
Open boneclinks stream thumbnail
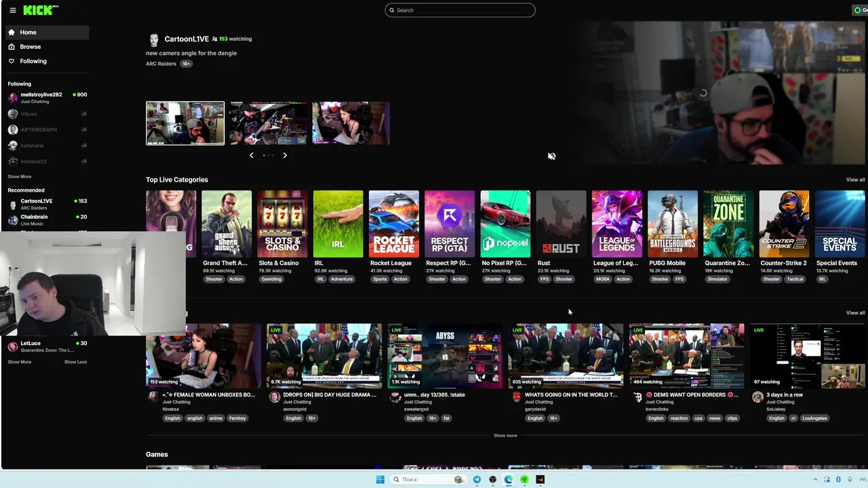686,356
